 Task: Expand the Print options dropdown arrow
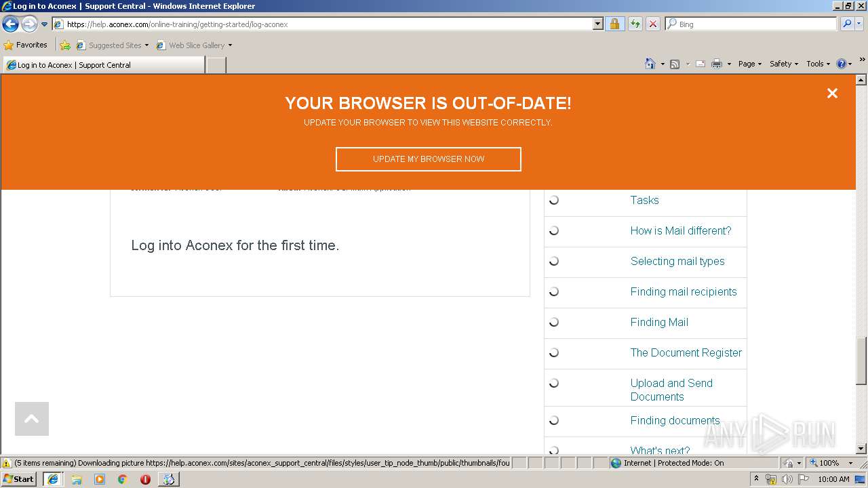[729, 64]
